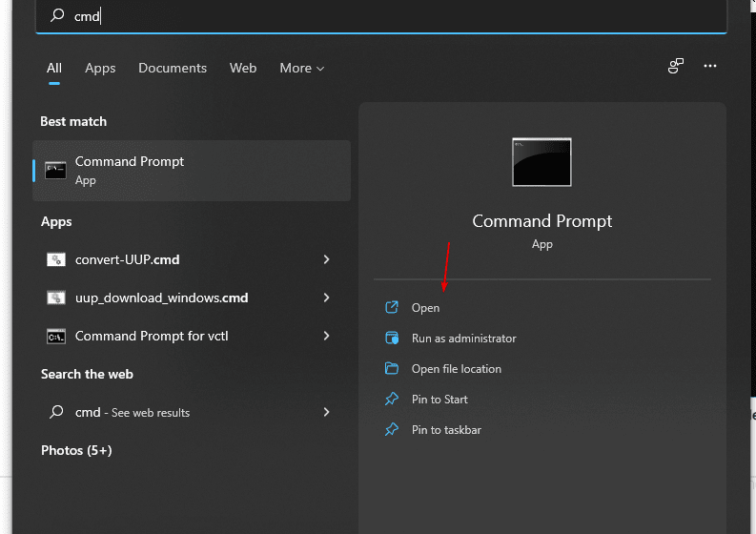Click the convert-UUP.cmd file icon
The height and width of the screenshot is (534, 756).
[56, 259]
